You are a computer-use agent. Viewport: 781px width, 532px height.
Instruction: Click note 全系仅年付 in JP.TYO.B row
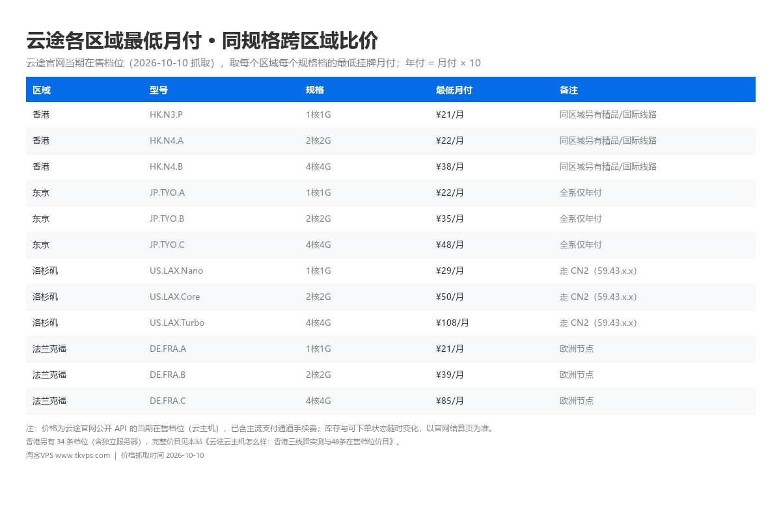581,219
